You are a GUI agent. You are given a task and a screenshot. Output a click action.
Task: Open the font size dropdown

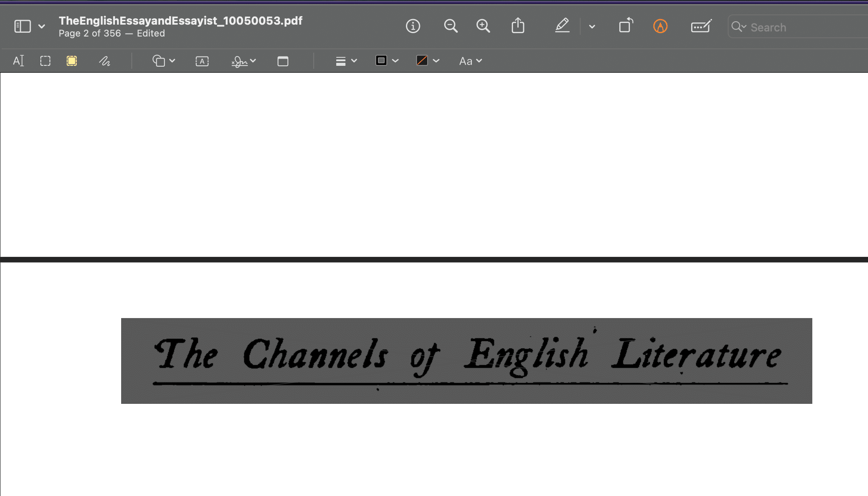[x=471, y=60]
